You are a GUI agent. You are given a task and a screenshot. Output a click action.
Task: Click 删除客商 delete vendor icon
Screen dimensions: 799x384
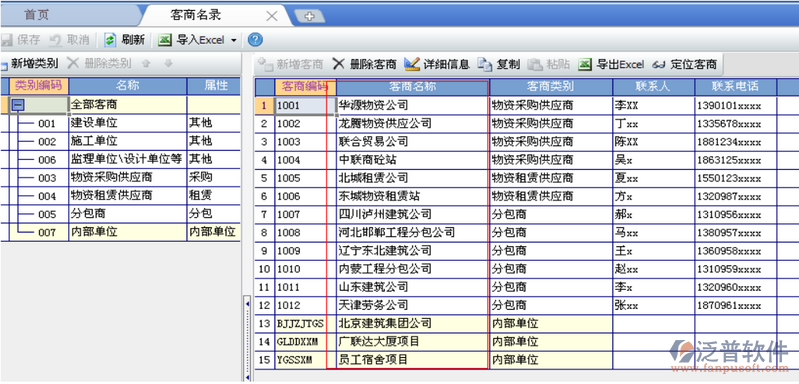pos(339,64)
